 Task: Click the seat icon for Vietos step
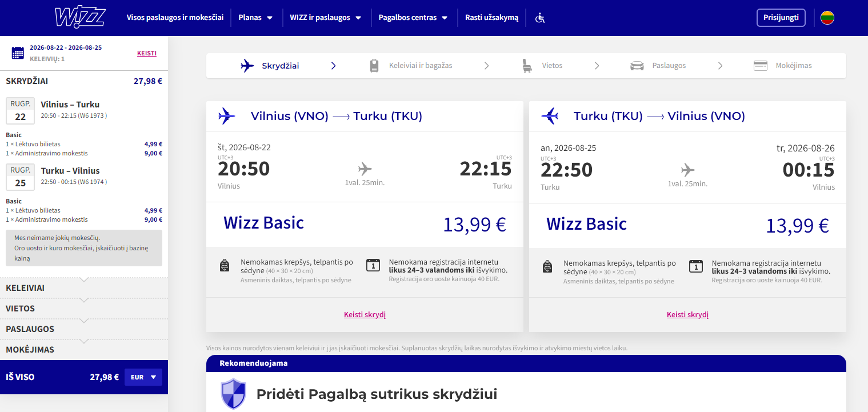click(527, 66)
